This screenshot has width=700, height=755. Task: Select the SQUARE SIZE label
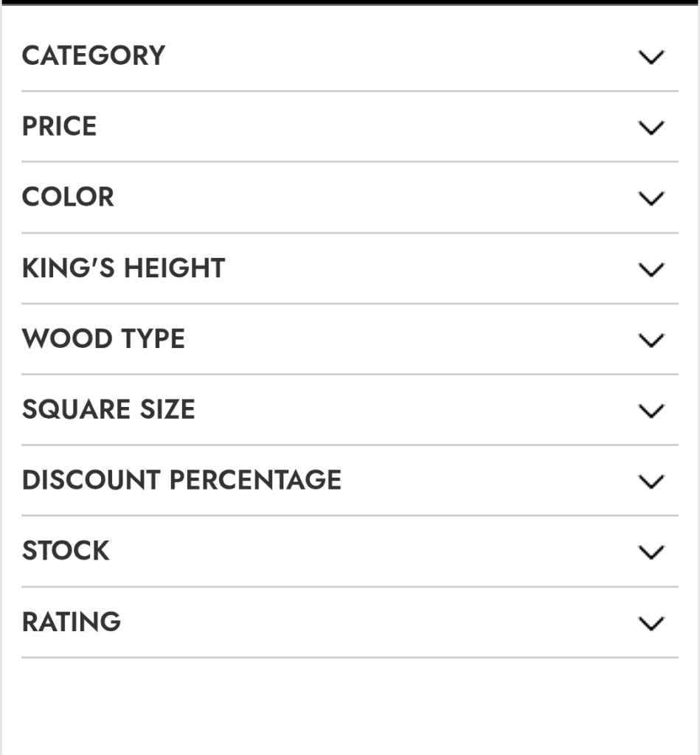coord(108,410)
